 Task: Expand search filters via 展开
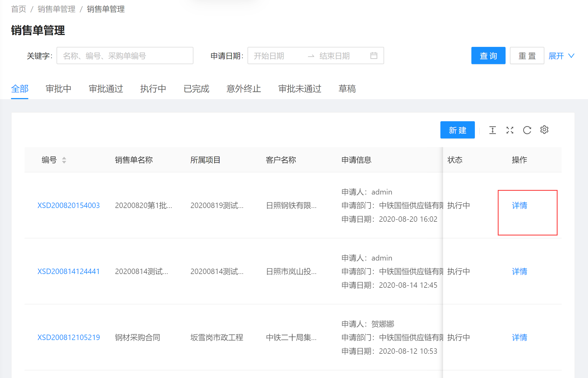tap(561, 56)
